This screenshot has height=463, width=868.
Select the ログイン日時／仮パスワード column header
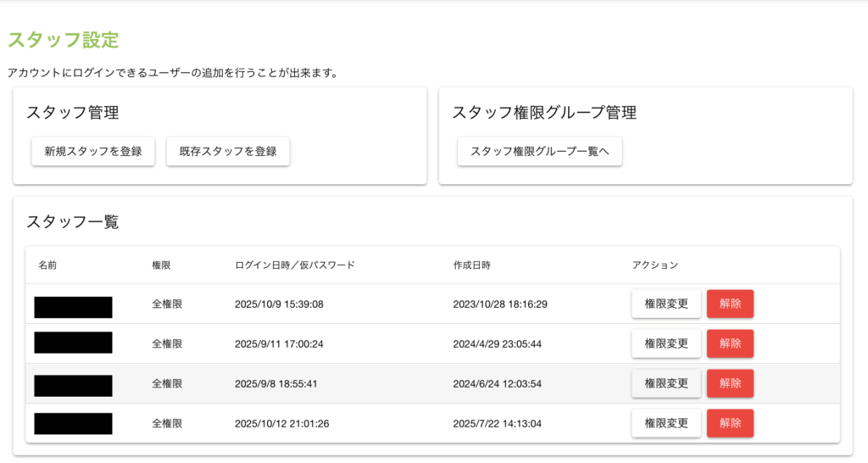294,265
